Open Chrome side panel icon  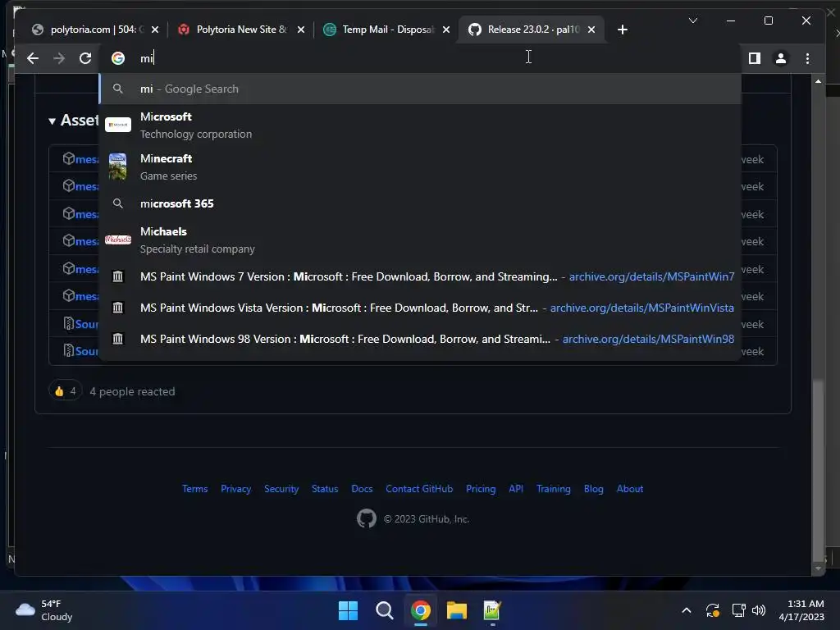(755, 58)
